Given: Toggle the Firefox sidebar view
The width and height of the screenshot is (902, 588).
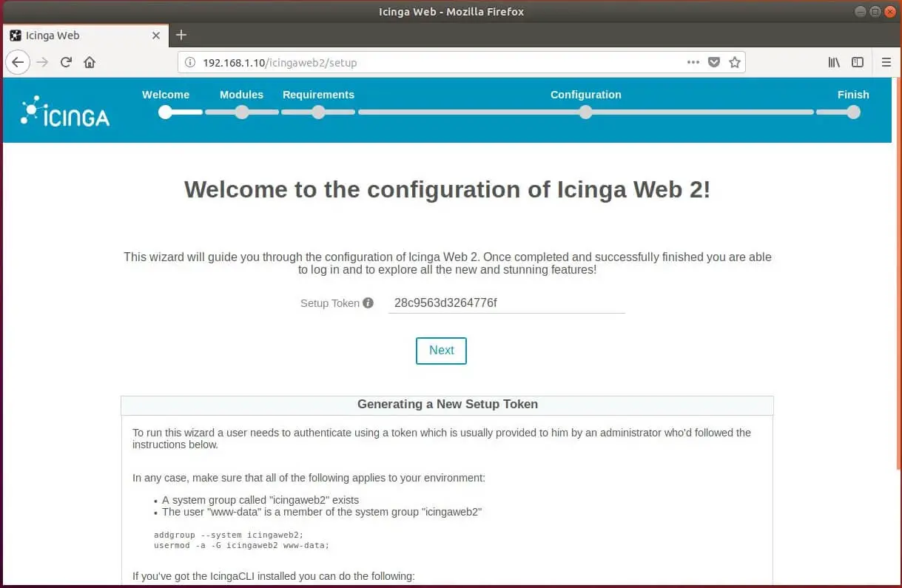Looking at the screenshot, I should pyautogui.click(x=858, y=63).
